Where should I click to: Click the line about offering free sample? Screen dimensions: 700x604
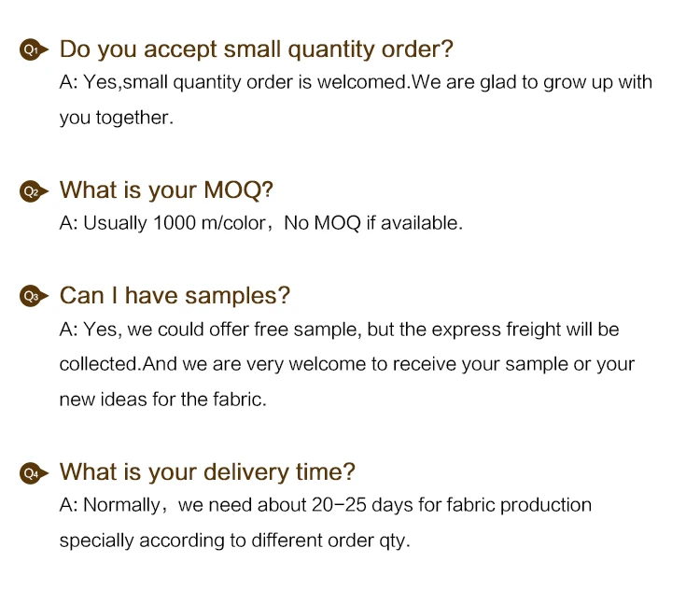tap(340, 330)
